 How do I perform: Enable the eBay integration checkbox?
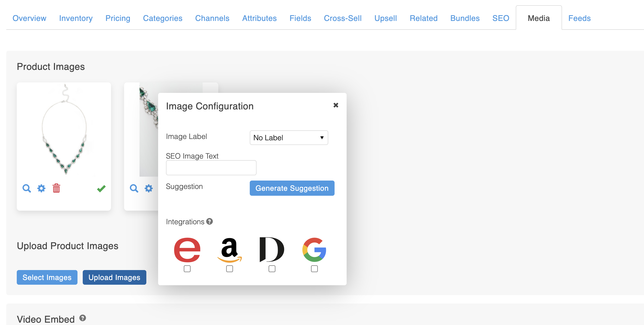click(187, 269)
